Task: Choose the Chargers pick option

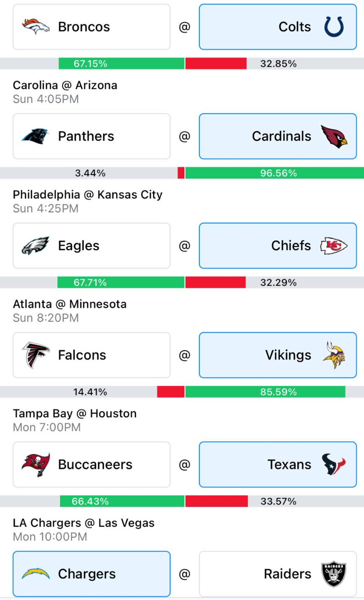Action: [91, 574]
